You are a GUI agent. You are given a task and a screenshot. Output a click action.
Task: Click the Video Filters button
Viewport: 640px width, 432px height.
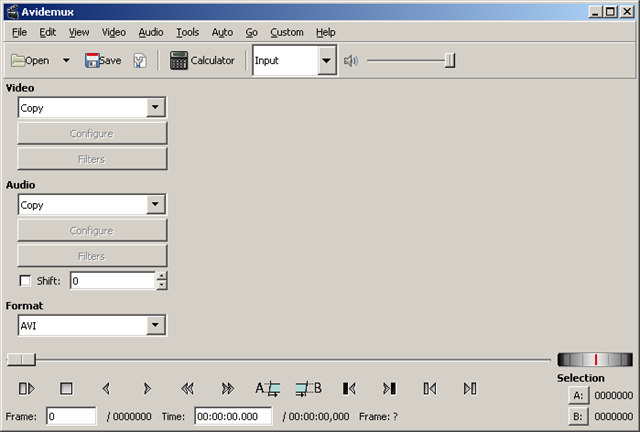(x=92, y=159)
